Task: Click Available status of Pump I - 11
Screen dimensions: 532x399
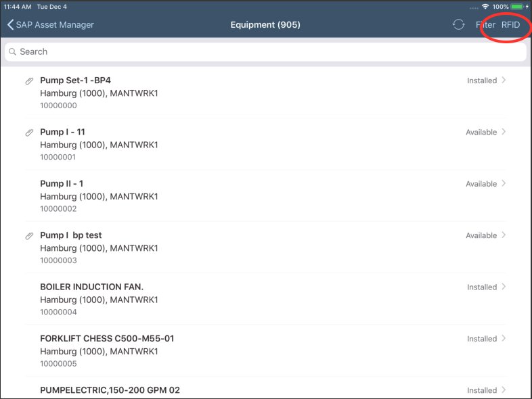Action: pyautogui.click(x=481, y=132)
